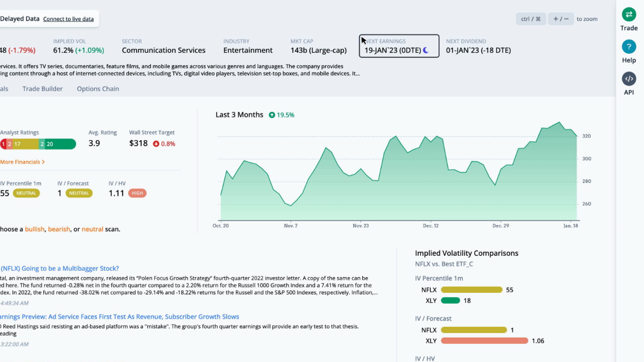This screenshot has width=644, height=362.
Task: Open the Options Chain tab
Action: (97, 89)
